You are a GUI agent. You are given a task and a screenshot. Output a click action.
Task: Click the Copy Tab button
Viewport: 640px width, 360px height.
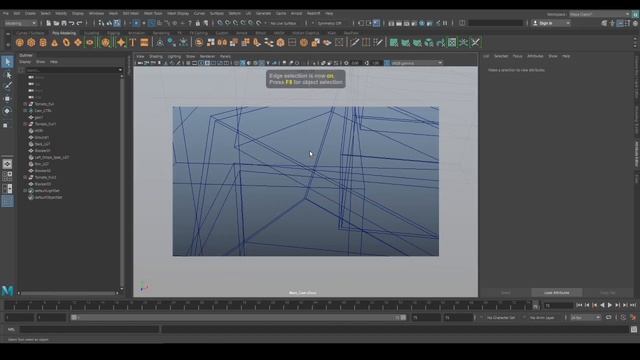click(607, 293)
